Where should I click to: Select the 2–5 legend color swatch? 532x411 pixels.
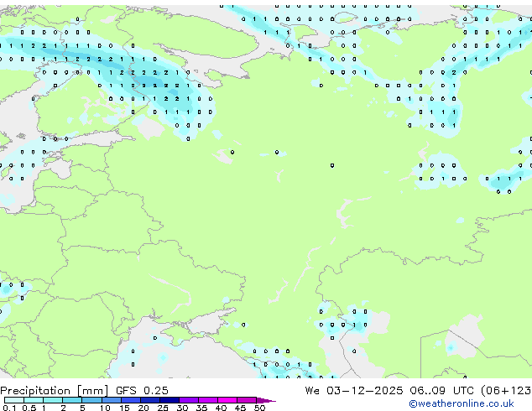pyautogui.click(x=72, y=400)
